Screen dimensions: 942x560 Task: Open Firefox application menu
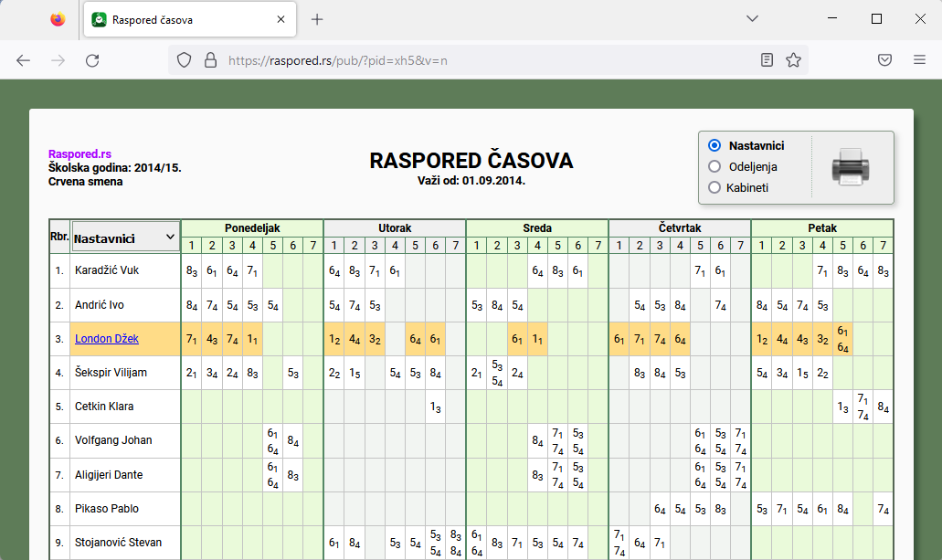[x=919, y=60]
